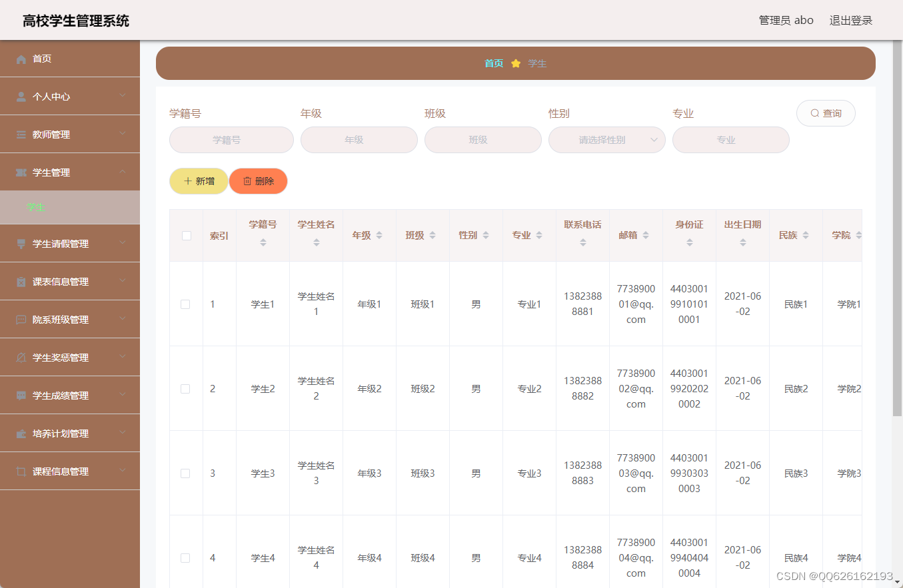Sort by 班级 column arrows
The height and width of the screenshot is (588, 903).
[433, 235]
